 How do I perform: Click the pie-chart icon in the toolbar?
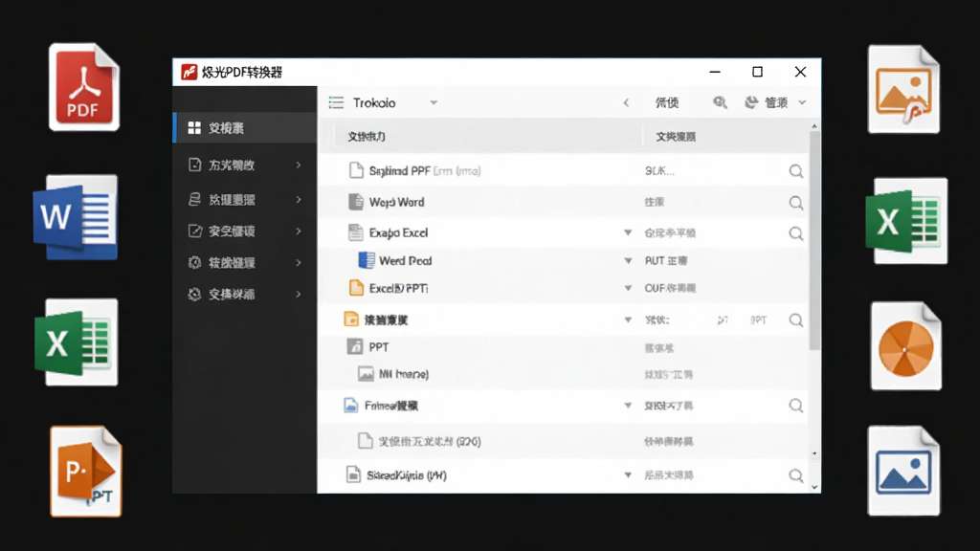(751, 102)
